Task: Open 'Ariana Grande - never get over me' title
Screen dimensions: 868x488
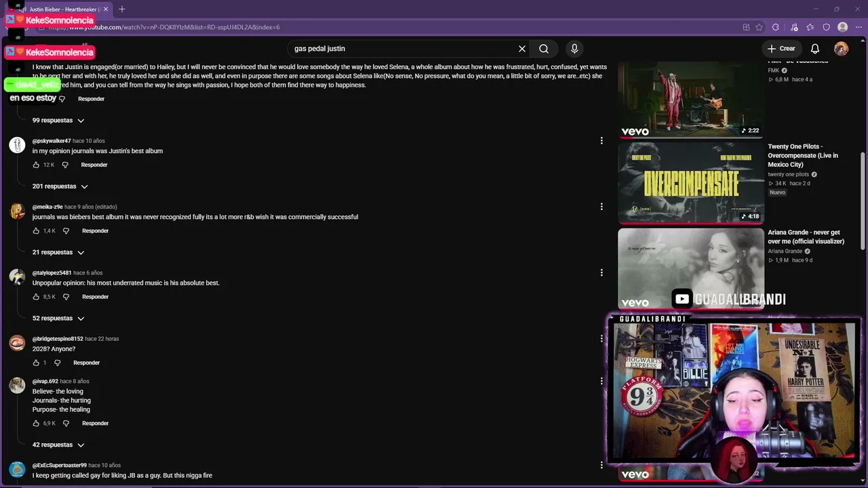Action: pyautogui.click(x=806, y=237)
